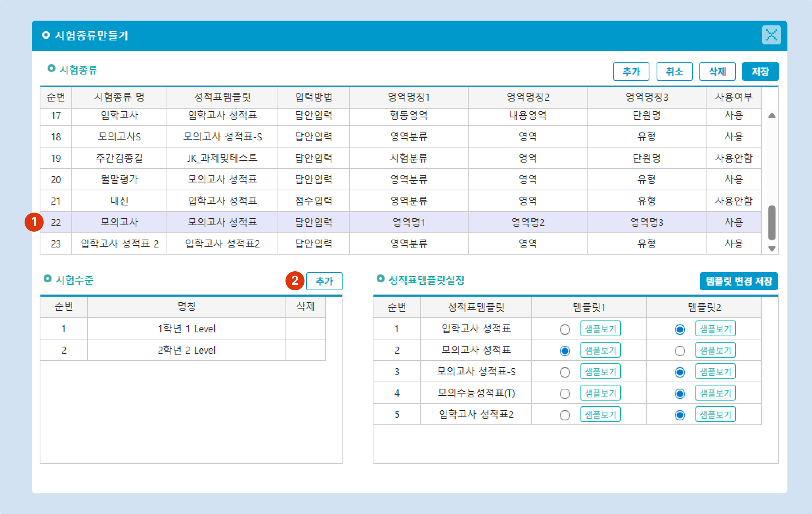Select row 19 주간김종길 in exam table

pyautogui.click(x=119, y=158)
